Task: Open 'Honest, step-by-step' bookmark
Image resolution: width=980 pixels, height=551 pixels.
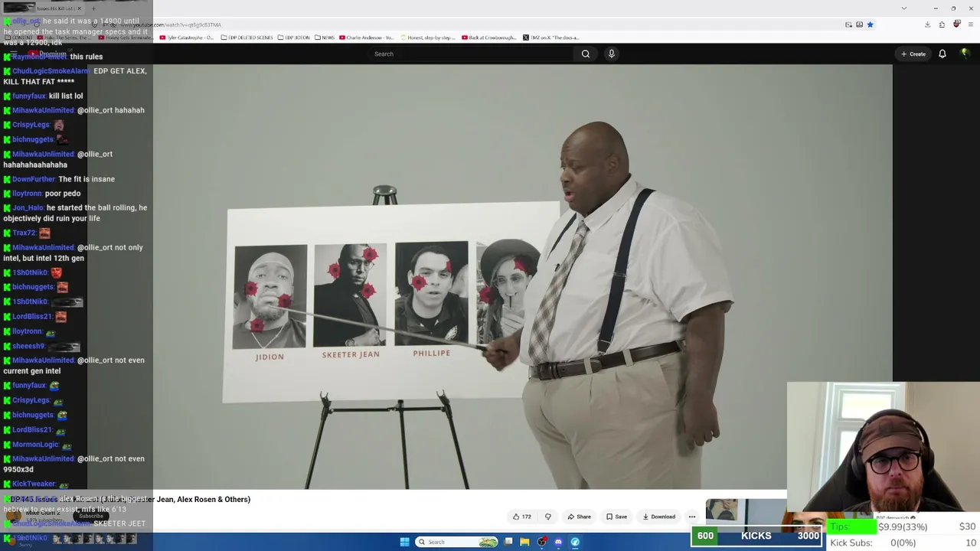Action: pos(426,37)
